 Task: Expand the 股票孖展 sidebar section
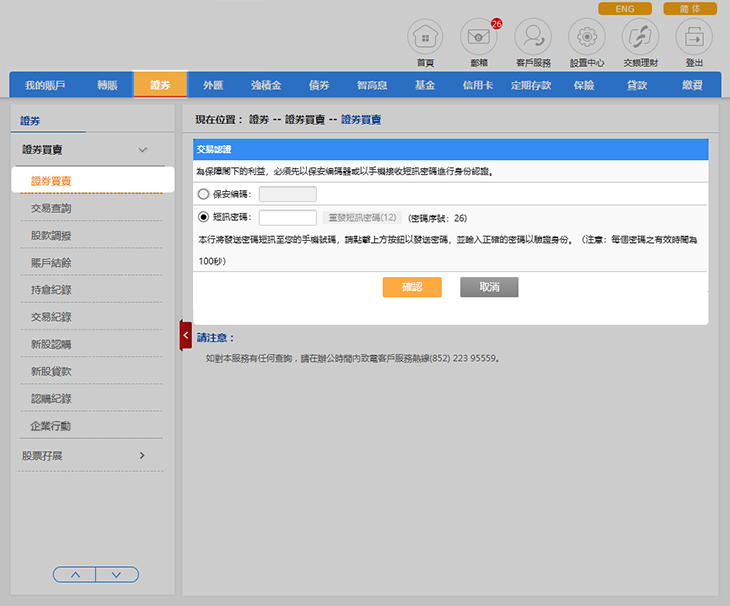click(142, 455)
